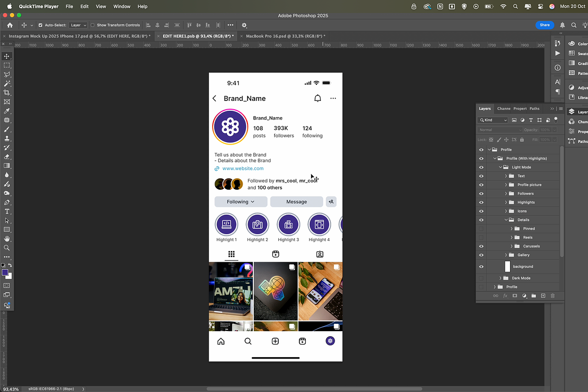Click the foreground color swatch
The width and height of the screenshot is (588, 392).
(5, 272)
